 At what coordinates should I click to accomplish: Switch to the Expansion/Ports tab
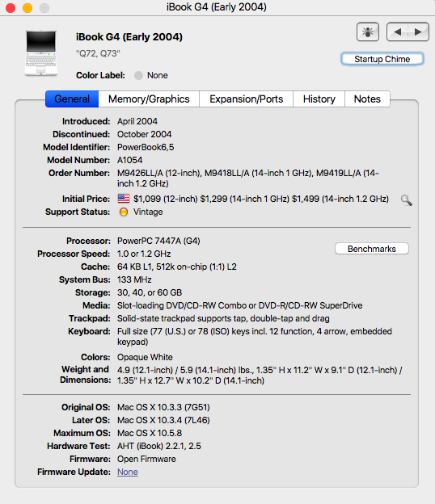tap(246, 99)
